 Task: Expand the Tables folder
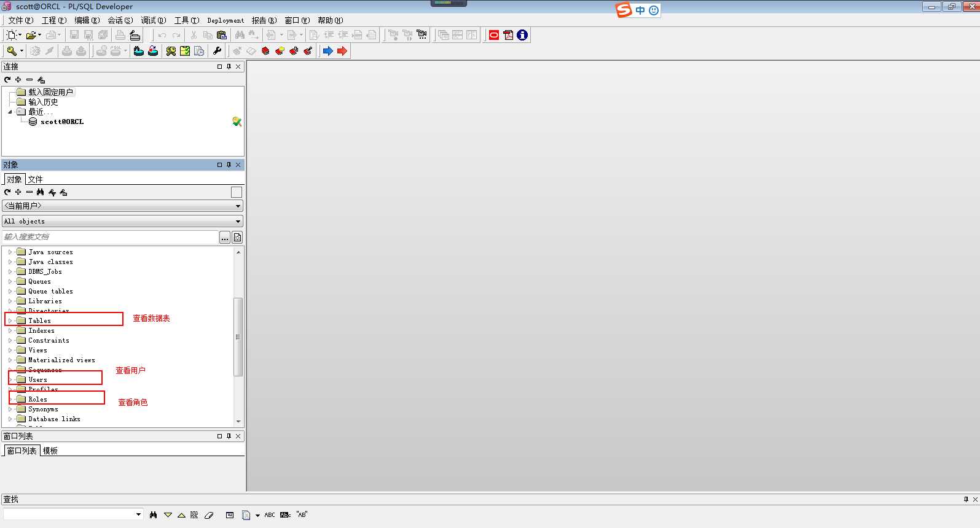[x=10, y=320]
